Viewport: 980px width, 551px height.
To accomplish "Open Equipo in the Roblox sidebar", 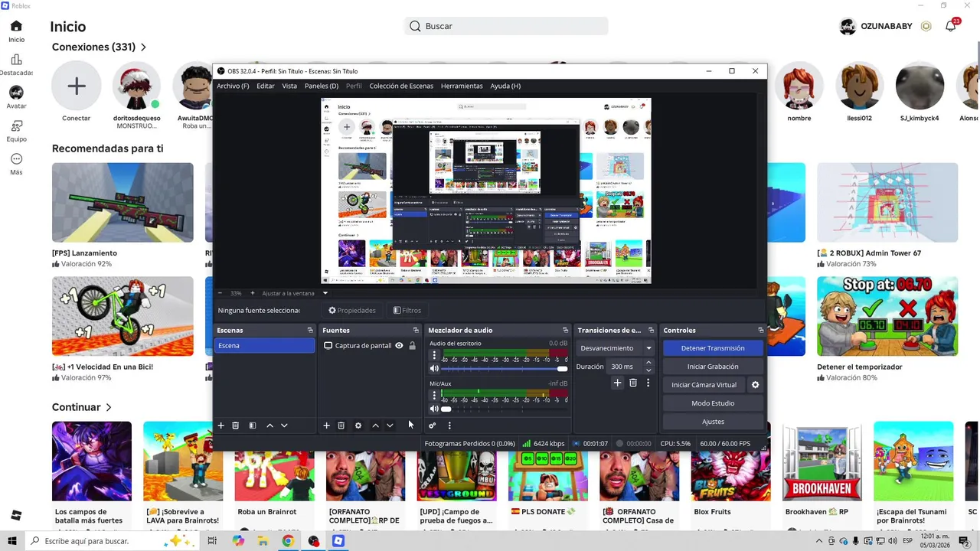I will 16,131.
